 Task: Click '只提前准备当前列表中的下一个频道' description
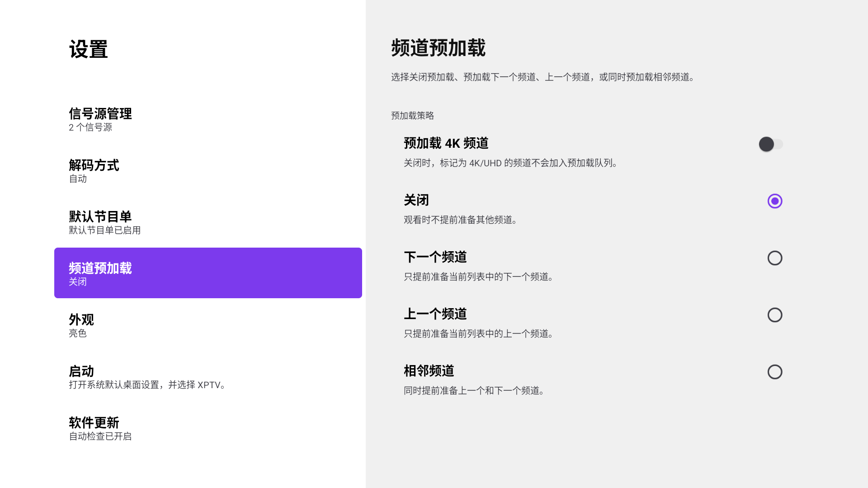pos(479,277)
